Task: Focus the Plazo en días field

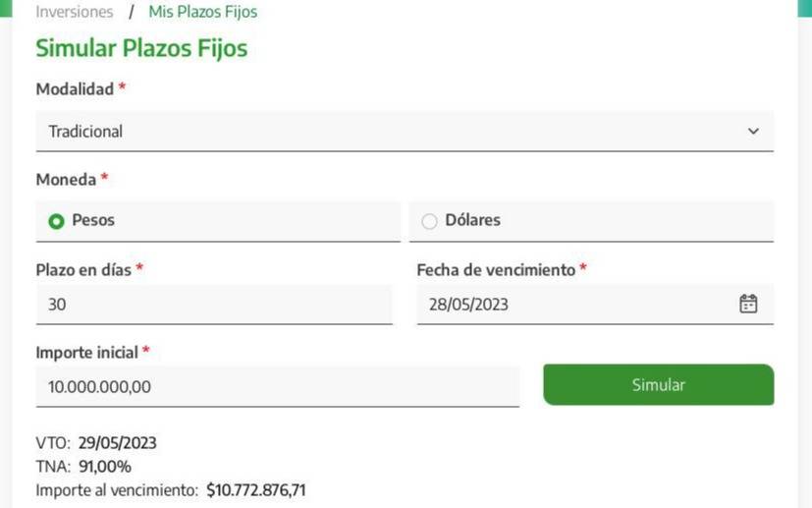Action: click(x=213, y=305)
